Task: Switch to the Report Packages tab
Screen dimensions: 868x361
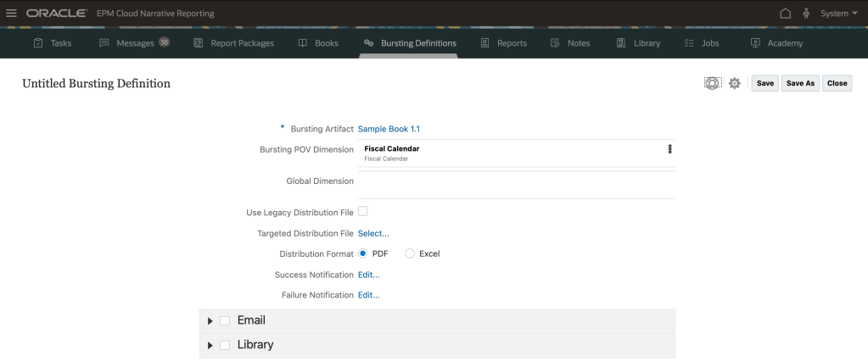Action: (233, 43)
